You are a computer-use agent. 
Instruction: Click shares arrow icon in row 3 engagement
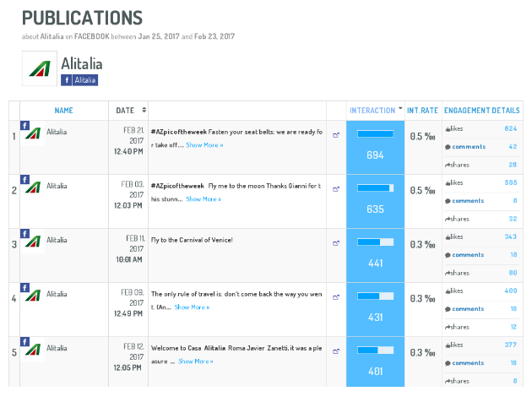(448, 273)
